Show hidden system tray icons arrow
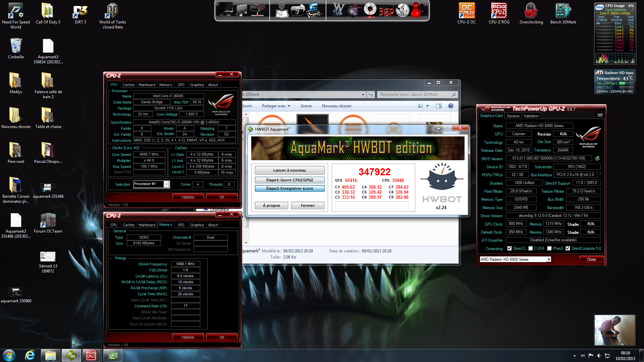 575,356
